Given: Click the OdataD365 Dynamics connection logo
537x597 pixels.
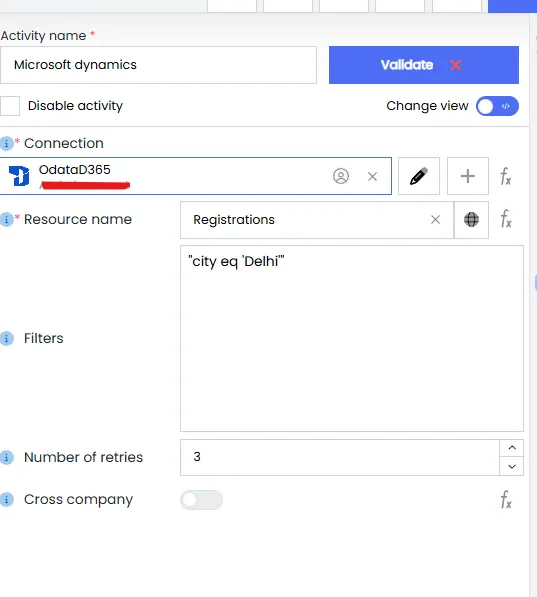Looking at the screenshot, I should [19, 176].
